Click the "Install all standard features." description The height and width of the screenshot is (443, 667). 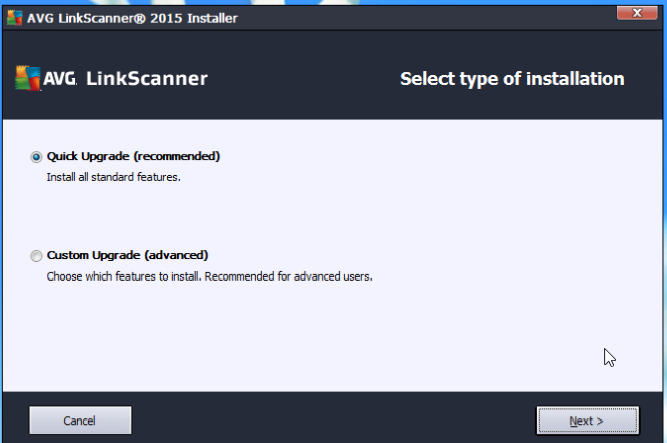pos(113,177)
